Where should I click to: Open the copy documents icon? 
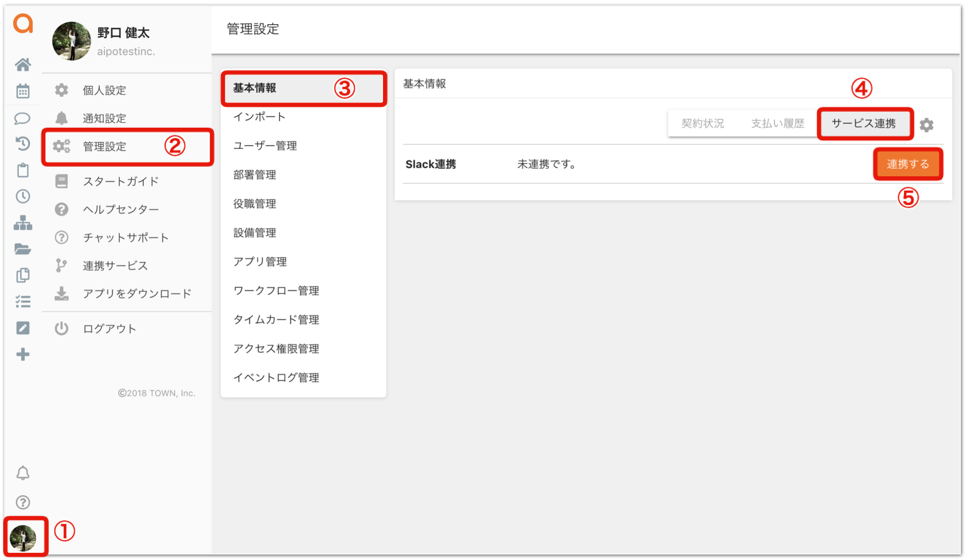pos(23,275)
